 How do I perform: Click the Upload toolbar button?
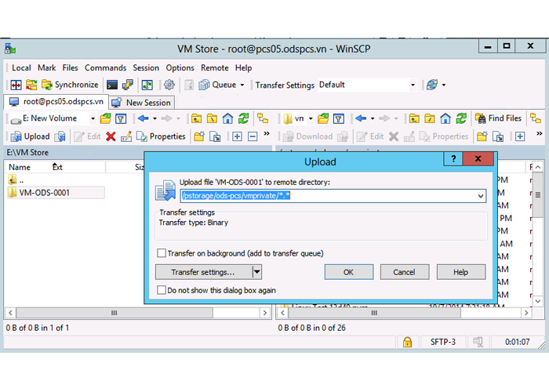[30, 136]
